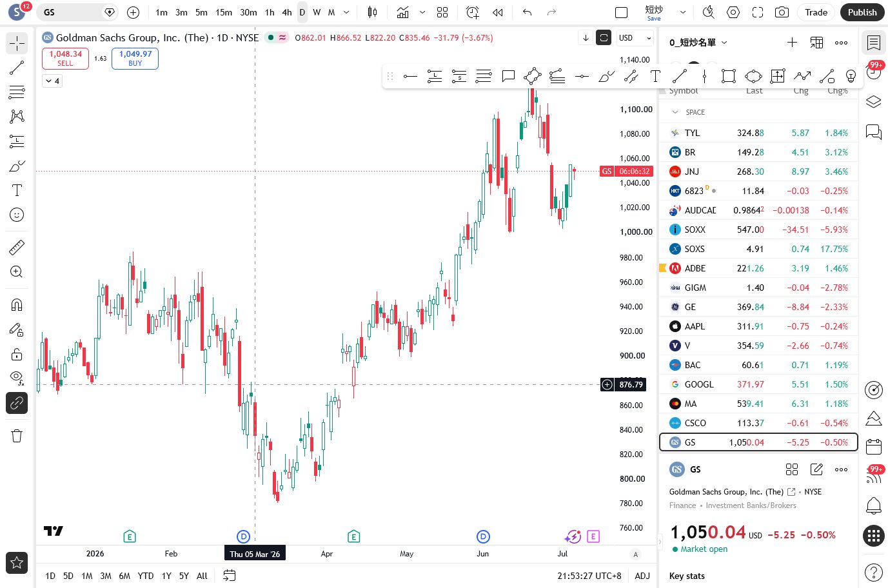This screenshot has width=888, height=588.
Task: Select the crosshair cursor tool
Action: (17, 44)
